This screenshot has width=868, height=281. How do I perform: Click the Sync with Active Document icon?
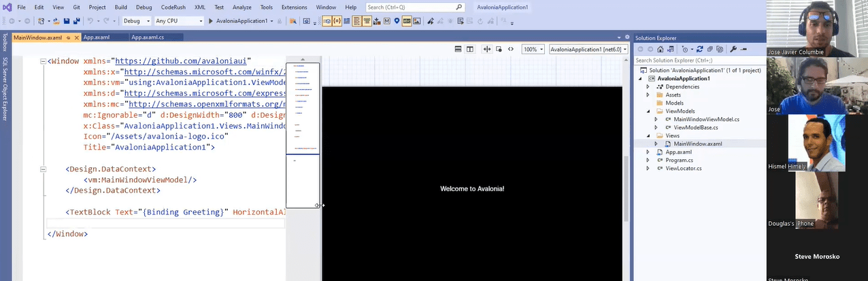(671, 49)
